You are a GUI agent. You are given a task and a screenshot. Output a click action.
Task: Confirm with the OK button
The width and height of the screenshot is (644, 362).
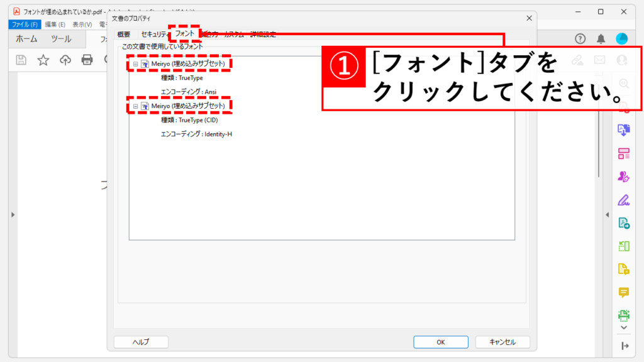pyautogui.click(x=441, y=342)
